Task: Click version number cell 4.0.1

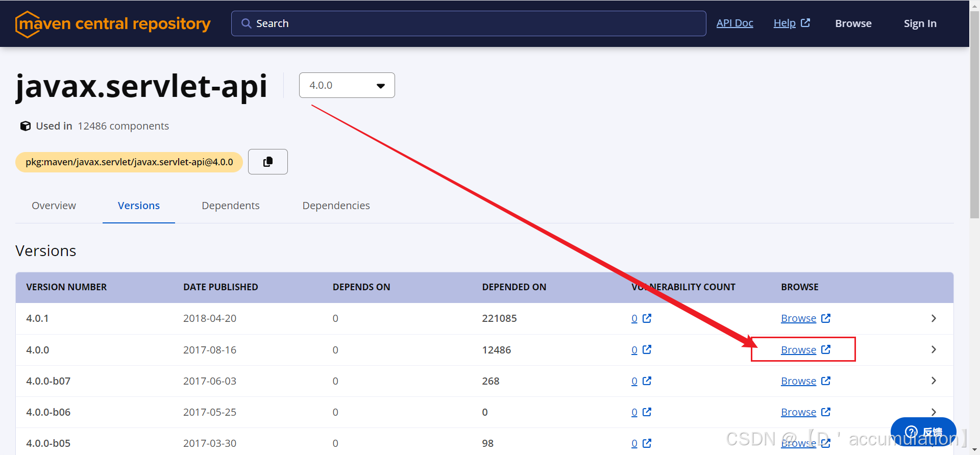Action: coord(37,318)
